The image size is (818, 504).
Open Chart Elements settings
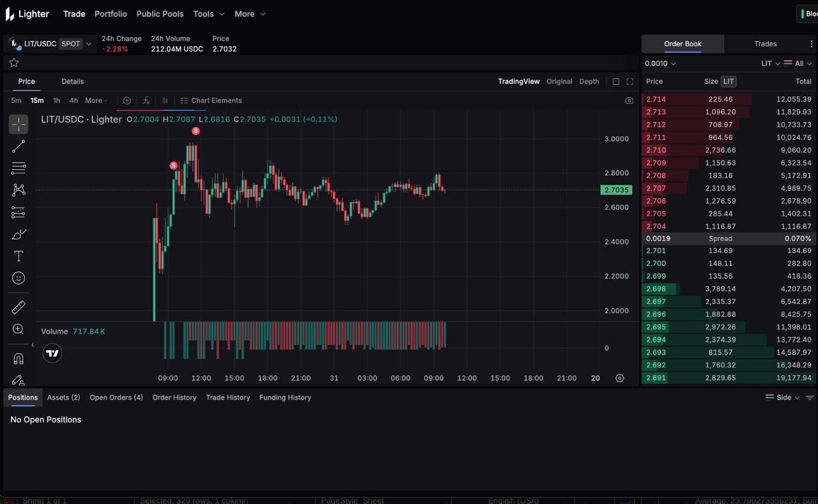point(211,100)
